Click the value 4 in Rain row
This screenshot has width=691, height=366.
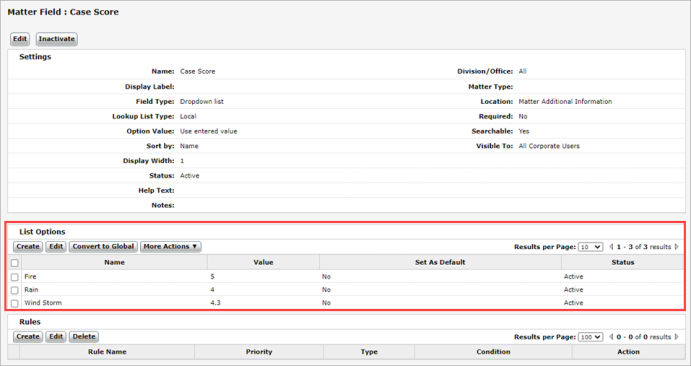point(212,290)
